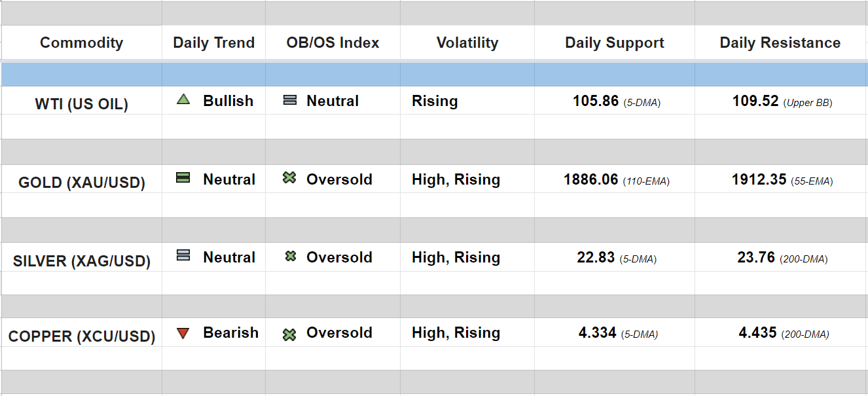868x396 pixels.
Task: Click the oversold cross icon in Copper row
Action: (x=289, y=334)
